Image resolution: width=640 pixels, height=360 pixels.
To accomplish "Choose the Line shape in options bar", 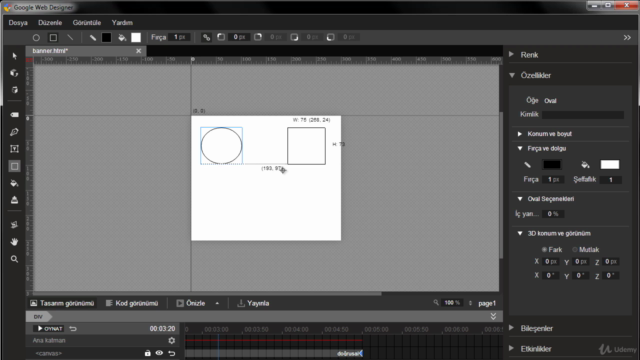I will click(70, 38).
